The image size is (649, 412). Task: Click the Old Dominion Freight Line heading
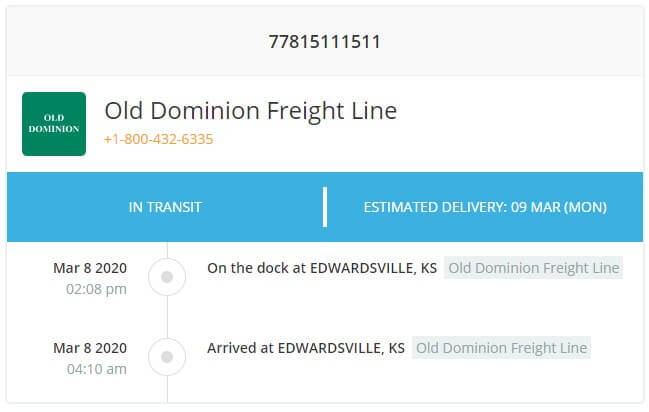click(x=250, y=111)
